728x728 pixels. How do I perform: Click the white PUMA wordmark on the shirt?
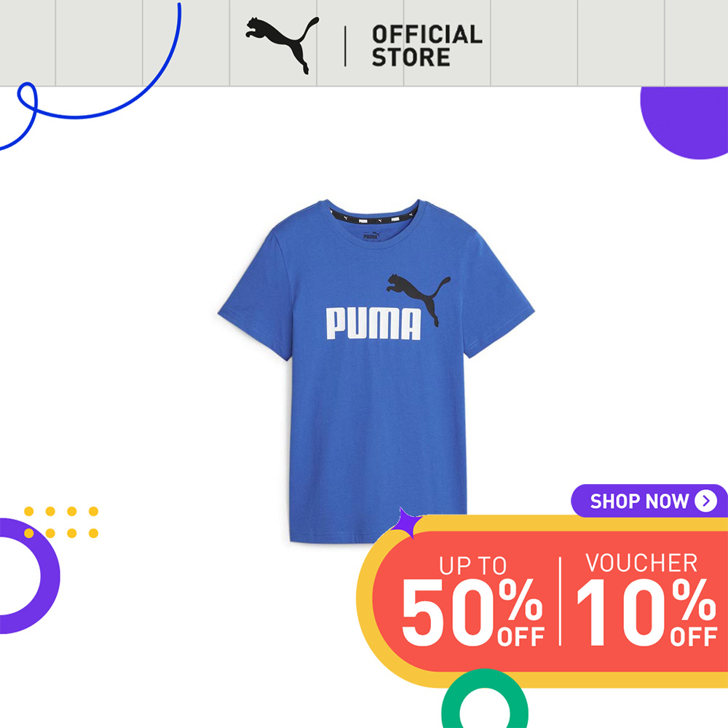click(373, 324)
